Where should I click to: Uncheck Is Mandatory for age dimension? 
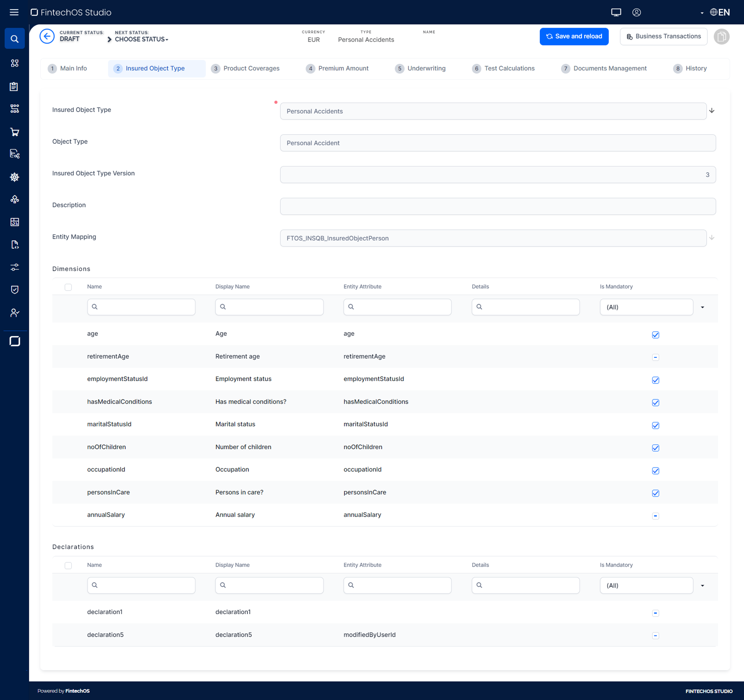(656, 335)
